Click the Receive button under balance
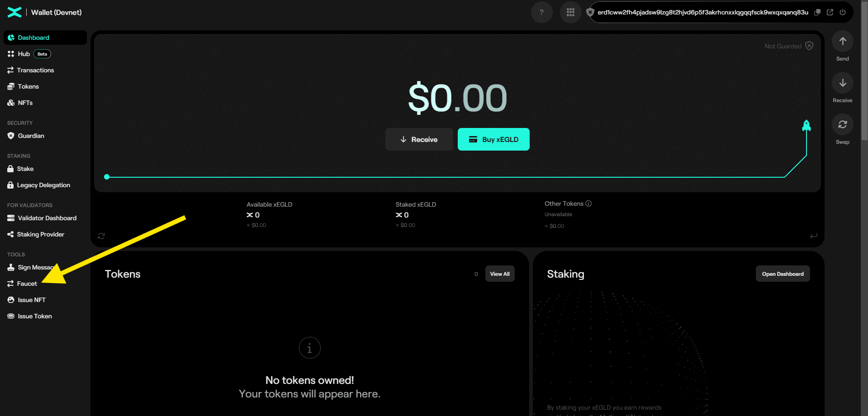The height and width of the screenshot is (416, 868). pyautogui.click(x=419, y=139)
